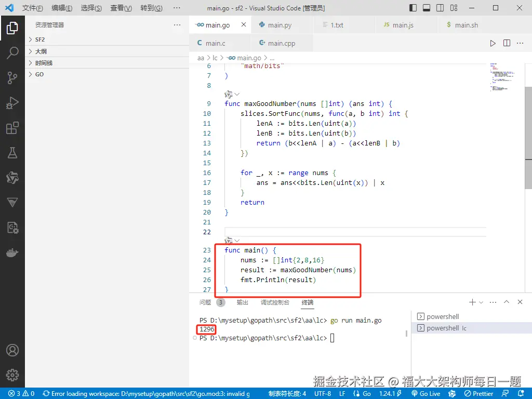This screenshot has height=399, width=532.
Task: Click the lc breadcrumb segment
Action: coord(215,58)
